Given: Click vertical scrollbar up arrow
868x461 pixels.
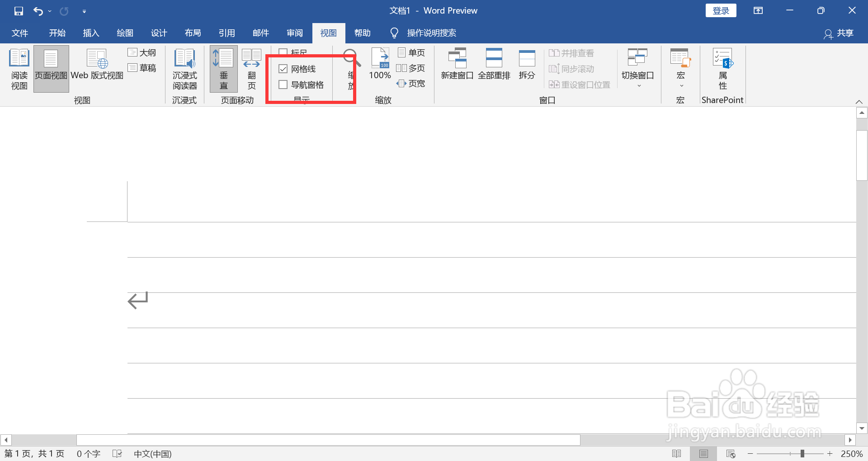Looking at the screenshot, I should pos(862,113).
